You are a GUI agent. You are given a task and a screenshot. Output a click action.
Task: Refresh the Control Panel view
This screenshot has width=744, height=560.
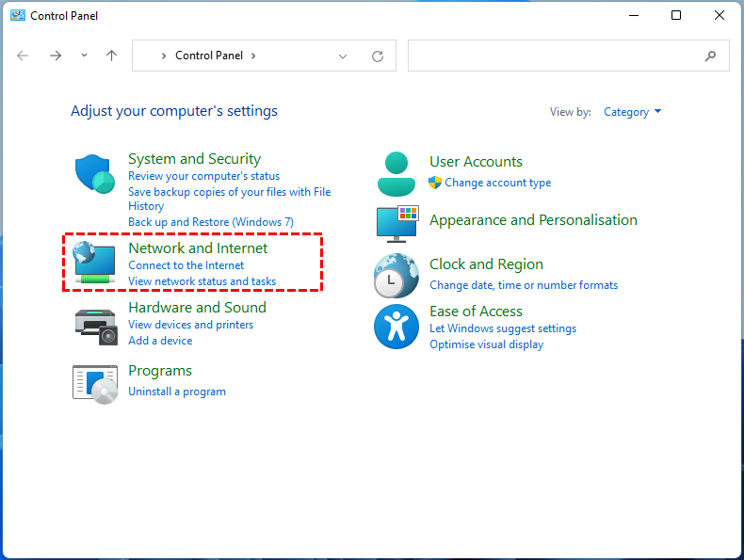378,56
